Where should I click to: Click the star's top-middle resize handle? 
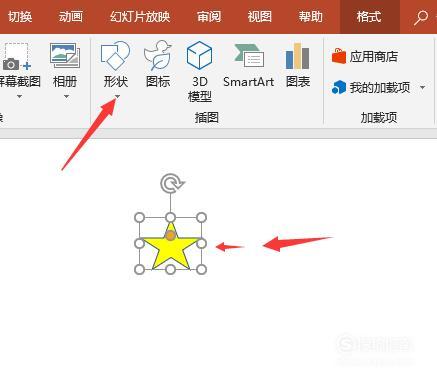coord(170,218)
